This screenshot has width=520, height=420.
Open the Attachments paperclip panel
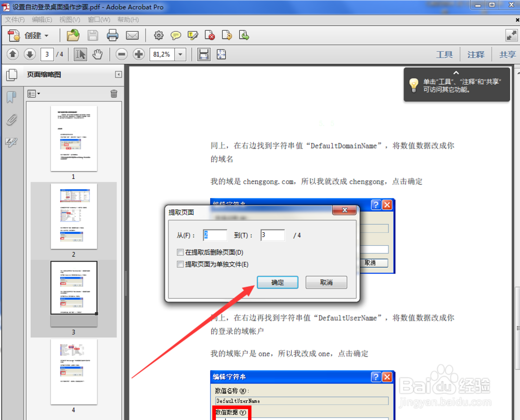point(11,120)
